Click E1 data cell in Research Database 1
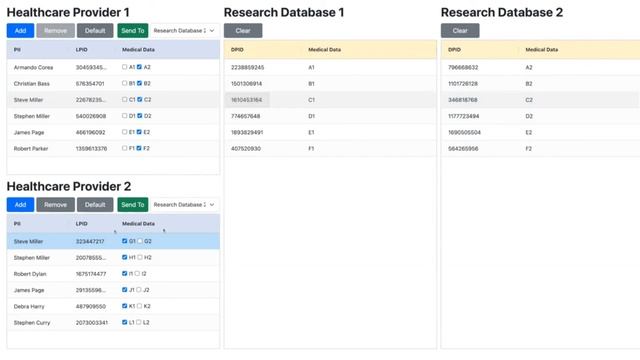Image resolution: width=640 pixels, height=360 pixels. (311, 133)
